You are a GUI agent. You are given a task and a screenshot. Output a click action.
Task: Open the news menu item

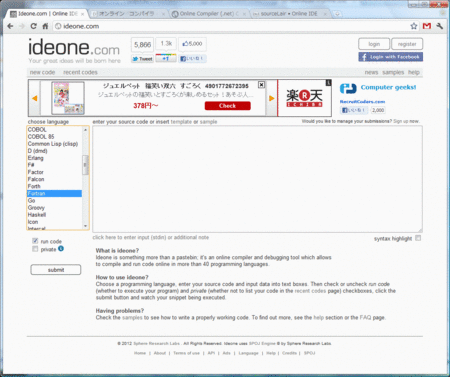(x=371, y=72)
